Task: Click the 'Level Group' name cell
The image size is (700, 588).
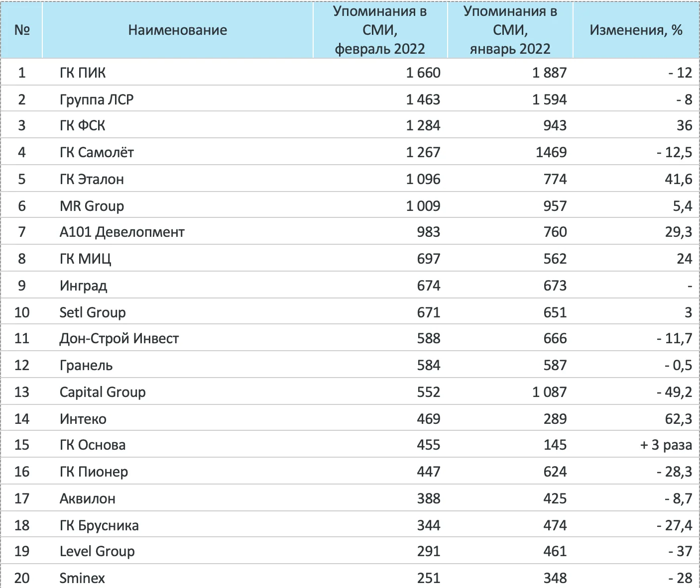Action: click(x=97, y=551)
